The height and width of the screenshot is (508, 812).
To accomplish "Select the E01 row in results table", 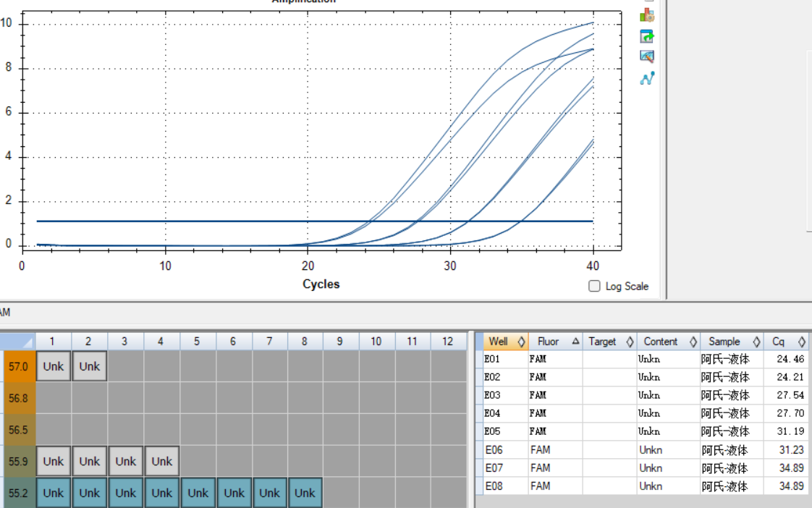I will click(642, 359).
